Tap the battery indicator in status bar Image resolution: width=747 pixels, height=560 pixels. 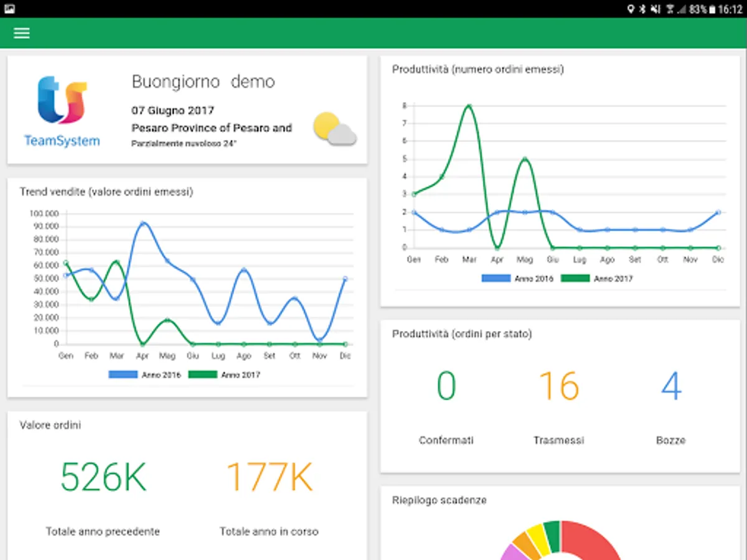click(712, 9)
